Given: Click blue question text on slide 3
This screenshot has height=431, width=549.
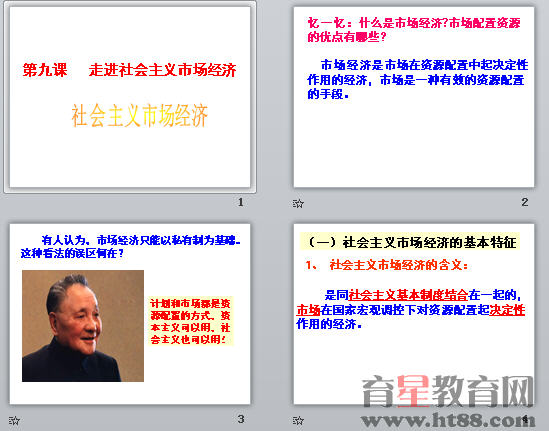Looking at the screenshot, I should (x=131, y=246).
